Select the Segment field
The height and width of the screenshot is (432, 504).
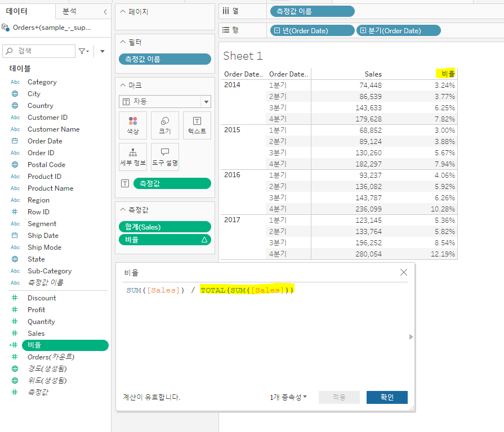(42, 224)
